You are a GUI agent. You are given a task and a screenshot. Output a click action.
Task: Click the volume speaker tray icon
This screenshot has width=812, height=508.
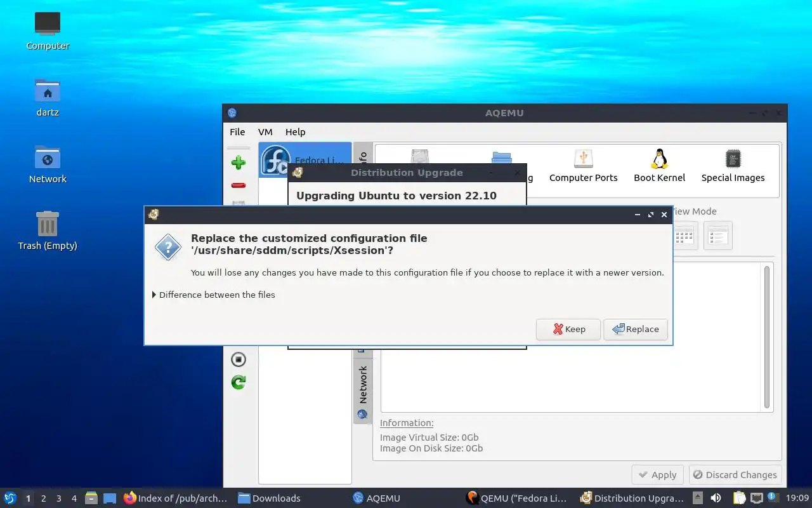pos(716,498)
